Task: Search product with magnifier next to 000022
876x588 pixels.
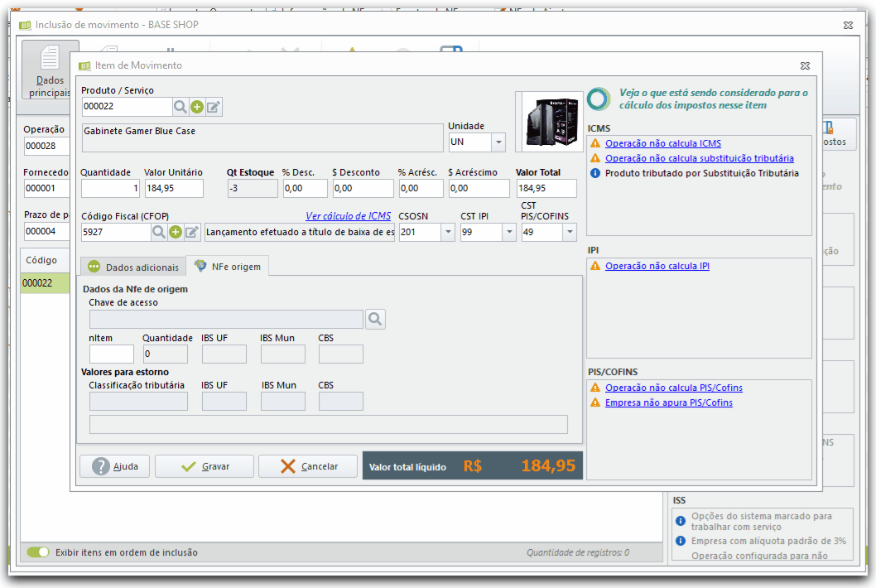Action: [x=180, y=107]
